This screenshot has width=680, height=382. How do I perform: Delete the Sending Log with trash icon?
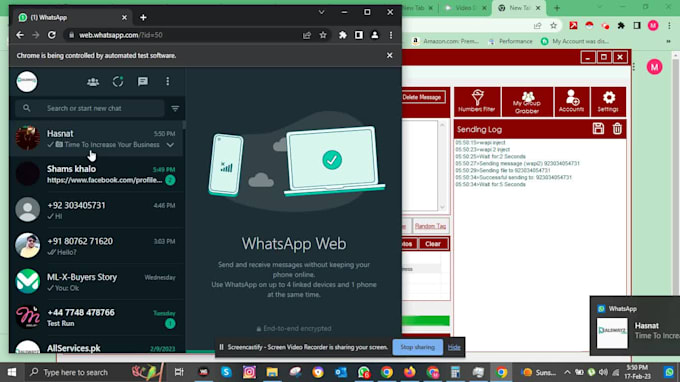[x=617, y=129]
